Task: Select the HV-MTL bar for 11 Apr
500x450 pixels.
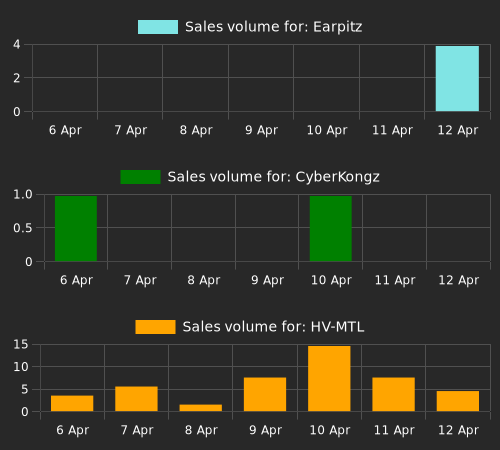Action: (x=394, y=394)
